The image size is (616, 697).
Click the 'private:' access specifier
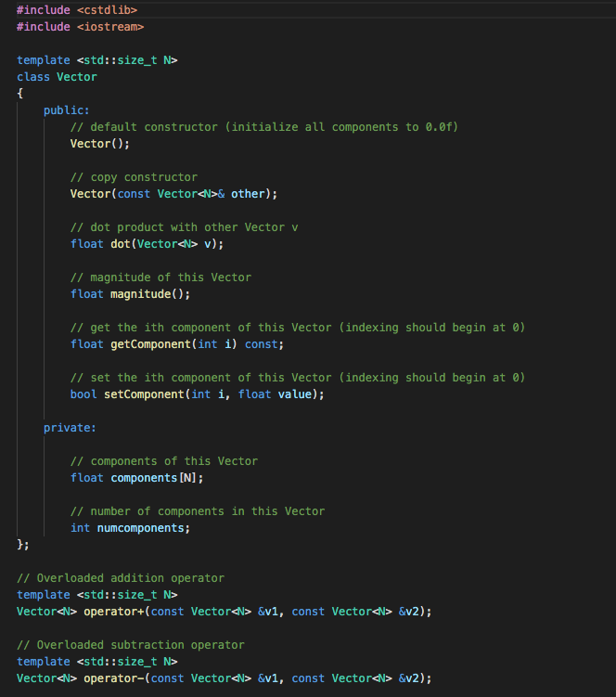coord(70,428)
